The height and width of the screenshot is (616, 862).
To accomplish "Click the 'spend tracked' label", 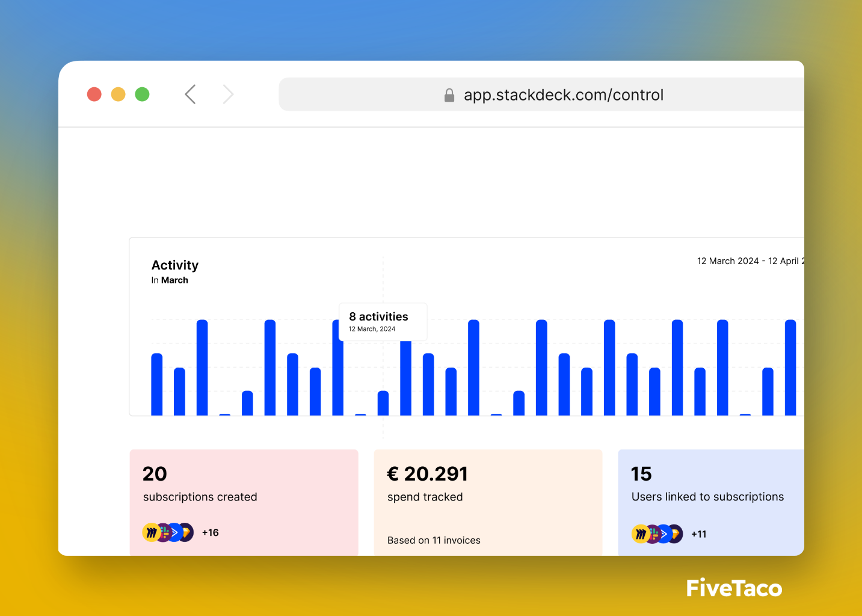I will 425,497.
